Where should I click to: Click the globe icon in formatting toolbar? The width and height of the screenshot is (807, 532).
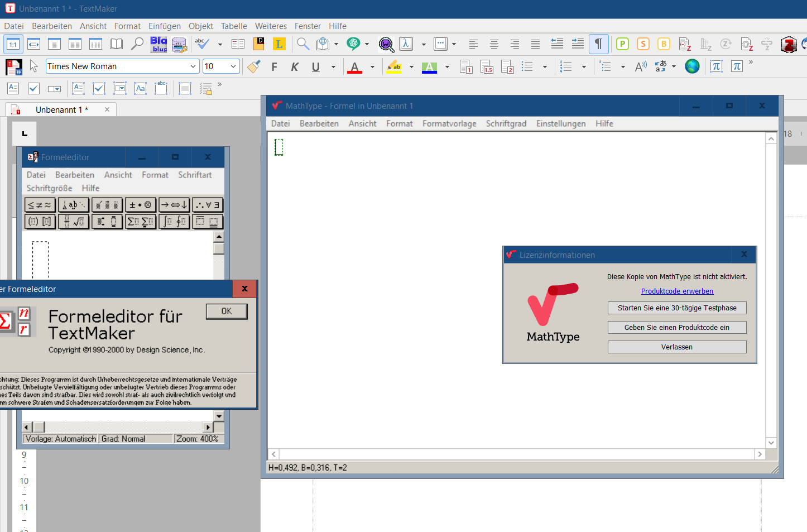[692, 66]
